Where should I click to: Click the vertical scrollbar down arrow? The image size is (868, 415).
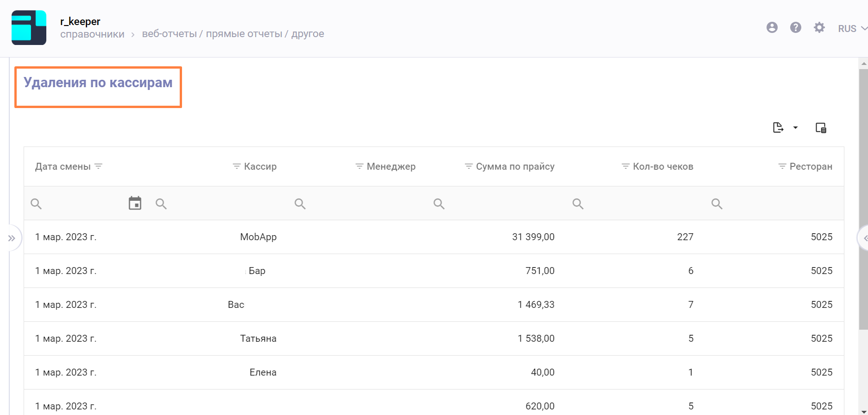[x=863, y=411]
